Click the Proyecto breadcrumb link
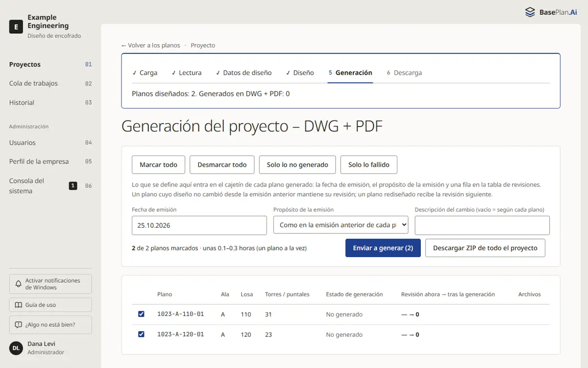588x368 pixels. click(x=203, y=45)
